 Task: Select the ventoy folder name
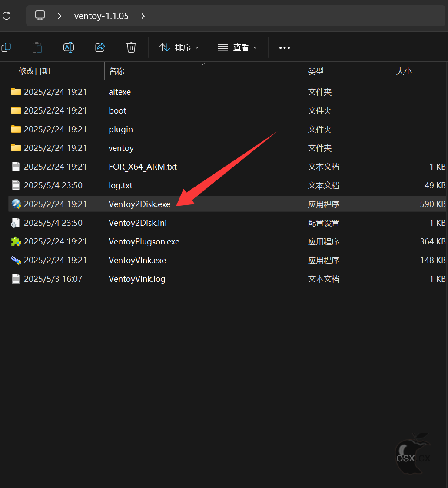(121, 148)
